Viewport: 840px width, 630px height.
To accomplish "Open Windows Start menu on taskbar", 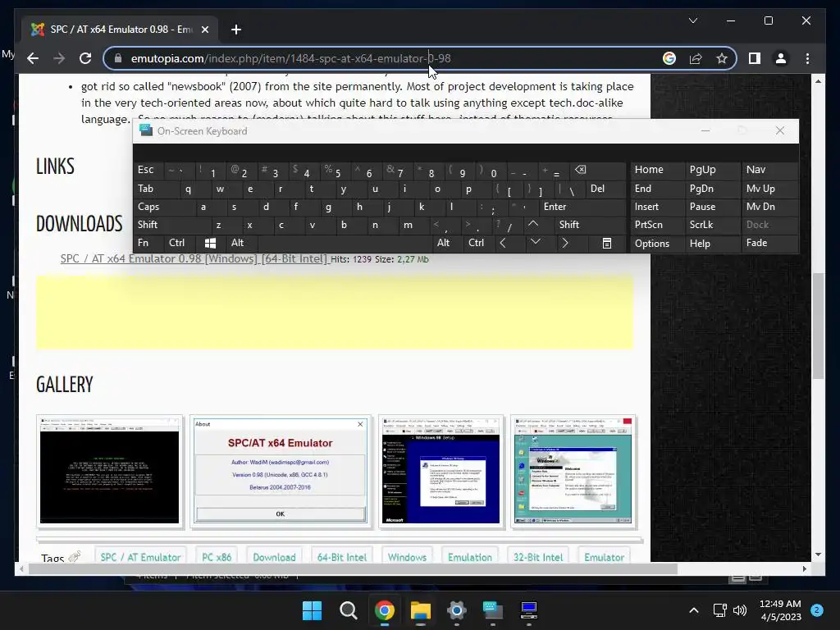I will pos(312,610).
